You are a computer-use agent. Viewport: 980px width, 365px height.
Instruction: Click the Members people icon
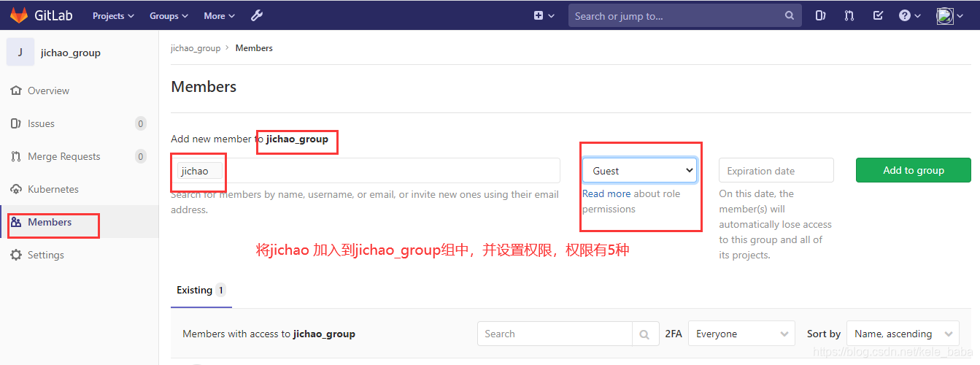click(x=16, y=222)
